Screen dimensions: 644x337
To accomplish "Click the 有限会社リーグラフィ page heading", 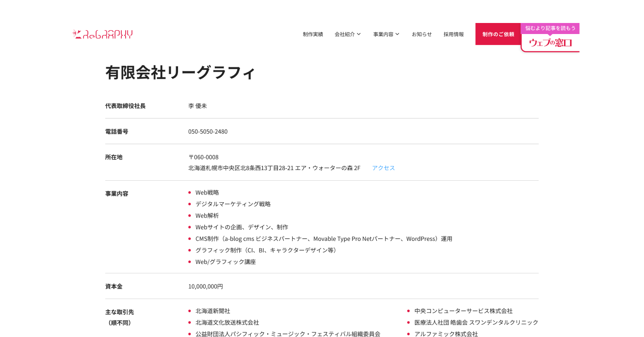I will [x=180, y=73].
